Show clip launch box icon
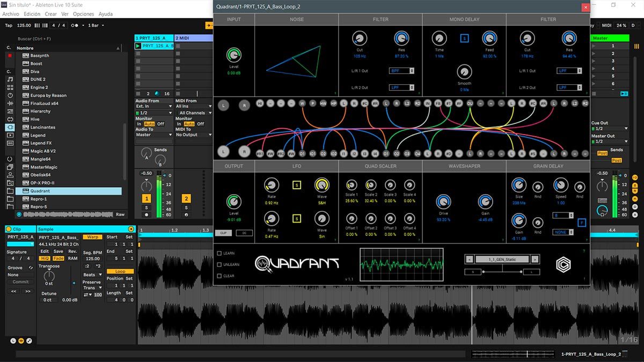Screen dimensions: 644x362 point(13,341)
